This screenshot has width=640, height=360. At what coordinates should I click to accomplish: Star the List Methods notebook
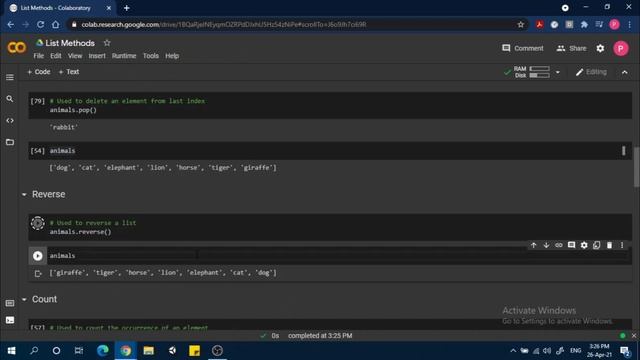click(x=107, y=42)
